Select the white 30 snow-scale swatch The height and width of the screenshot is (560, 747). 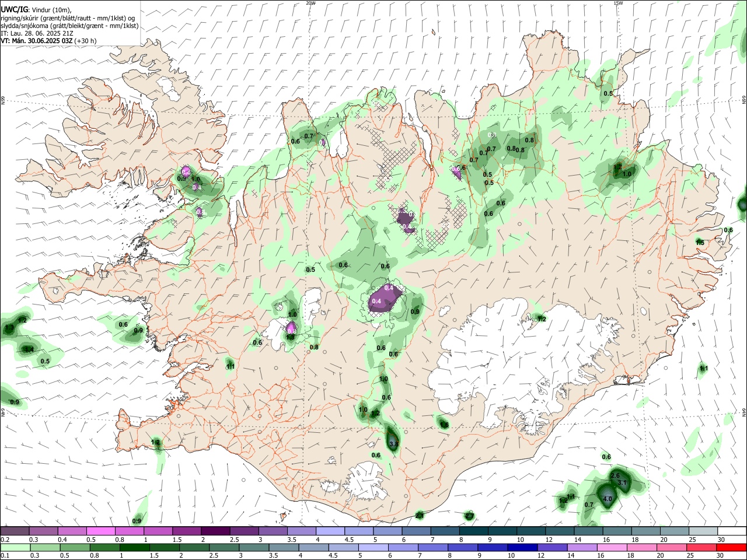pos(732,531)
